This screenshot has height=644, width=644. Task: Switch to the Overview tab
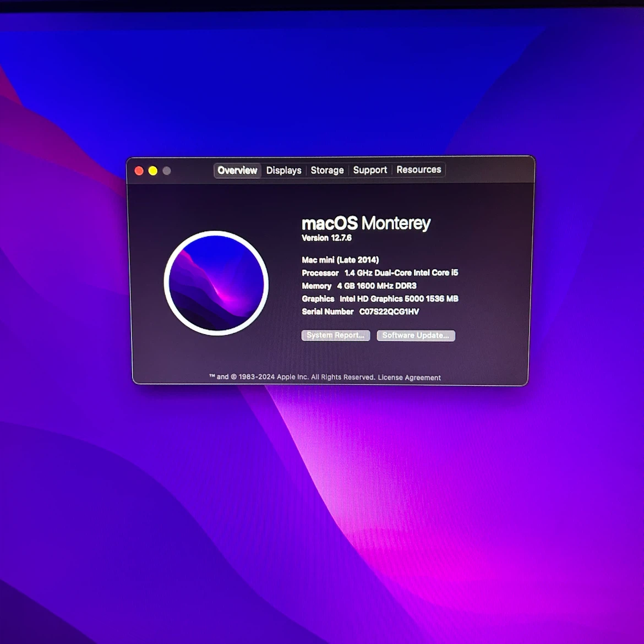237,171
